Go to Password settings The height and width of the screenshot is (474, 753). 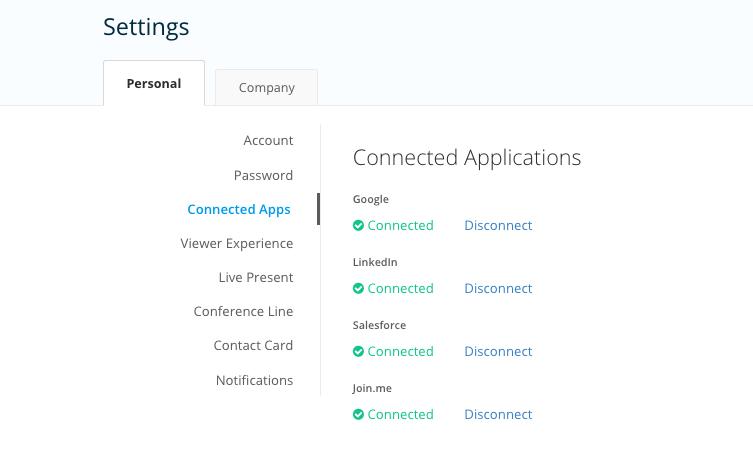pyautogui.click(x=263, y=175)
